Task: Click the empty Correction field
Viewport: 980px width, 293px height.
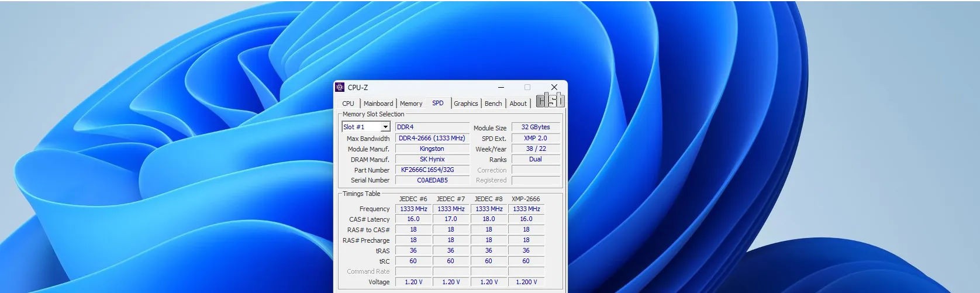Action: (536, 170)
